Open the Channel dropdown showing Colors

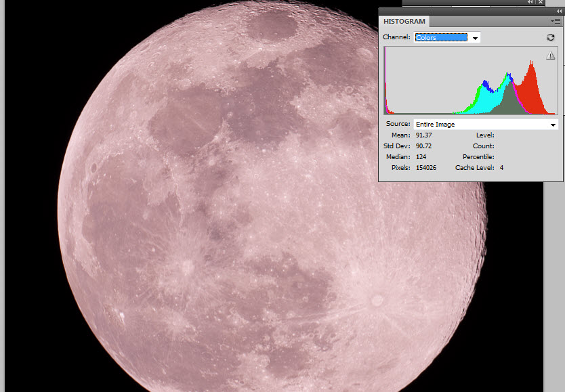[x=447, y=37]
